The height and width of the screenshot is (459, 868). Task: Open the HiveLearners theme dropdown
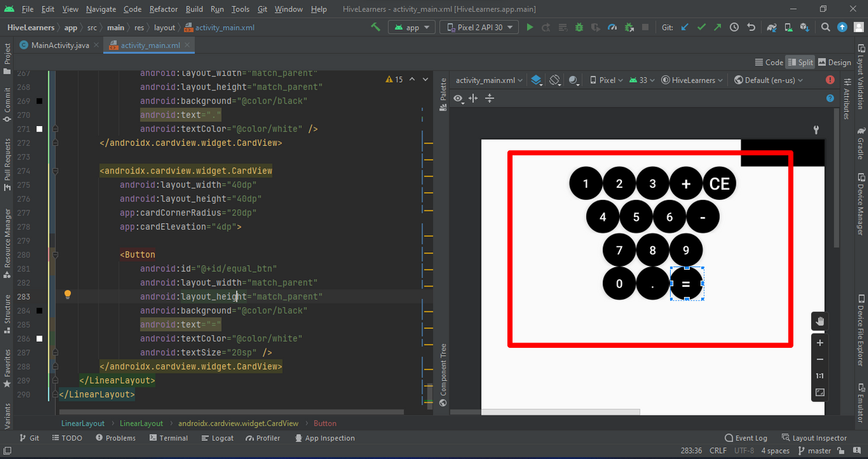692,80
